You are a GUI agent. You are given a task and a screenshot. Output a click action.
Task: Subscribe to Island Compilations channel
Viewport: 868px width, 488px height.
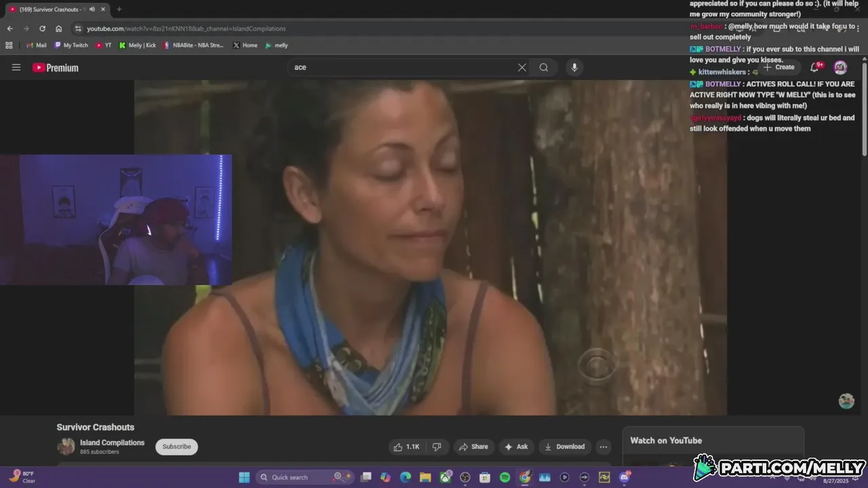176,447
